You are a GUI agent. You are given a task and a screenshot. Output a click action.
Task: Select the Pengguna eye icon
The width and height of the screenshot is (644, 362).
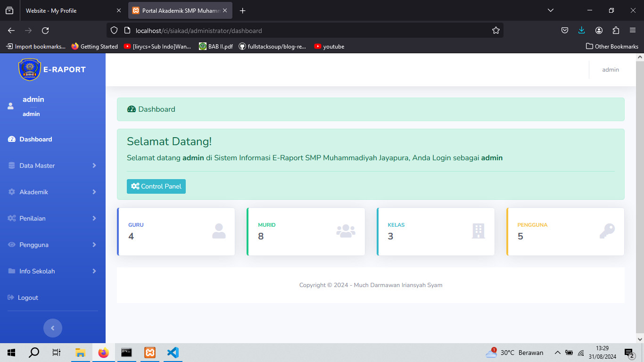click(10, 245)
